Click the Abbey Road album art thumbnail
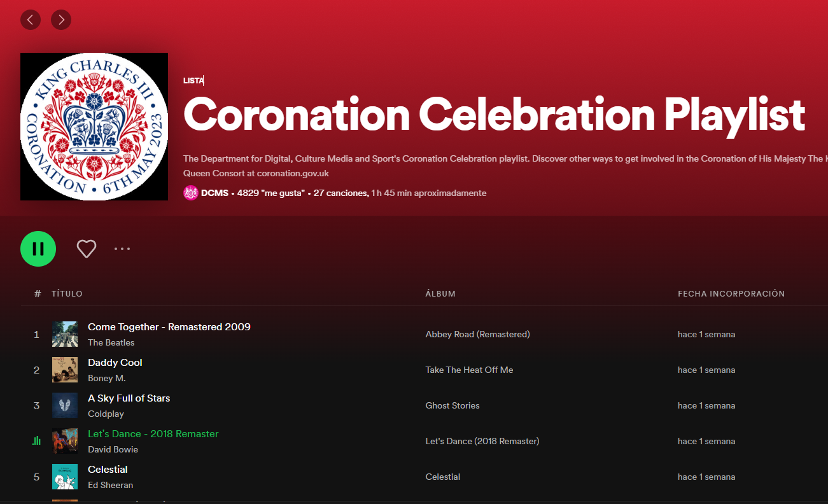Screen dimensions: 828x504 [x=65, y=334]
